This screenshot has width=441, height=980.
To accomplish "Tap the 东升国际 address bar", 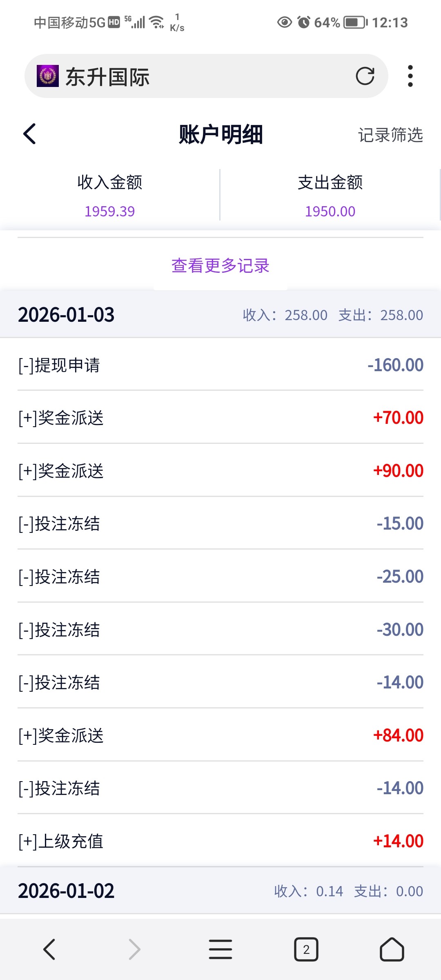I will pyautogui.click(x=204, y=76).
